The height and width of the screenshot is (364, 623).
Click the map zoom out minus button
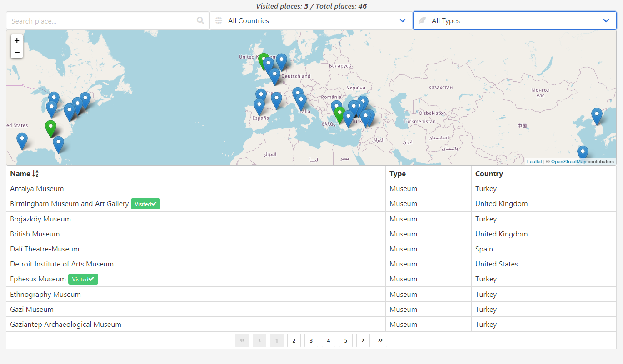17,52
